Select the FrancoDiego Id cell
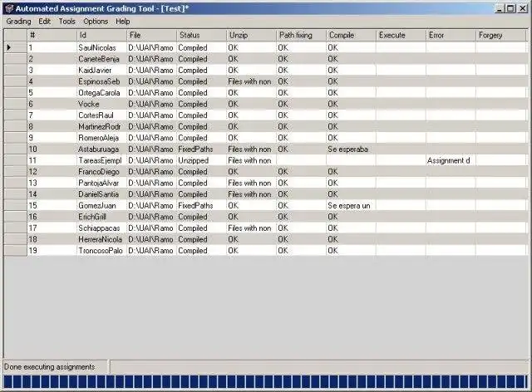This screenshot has height=392, width=532. (x=101, y=172)
